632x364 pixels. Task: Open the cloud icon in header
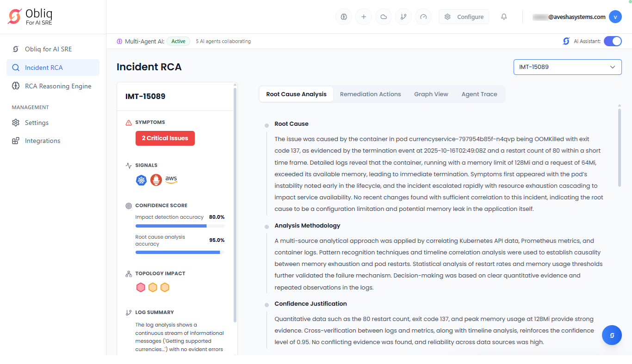(384, 17)
